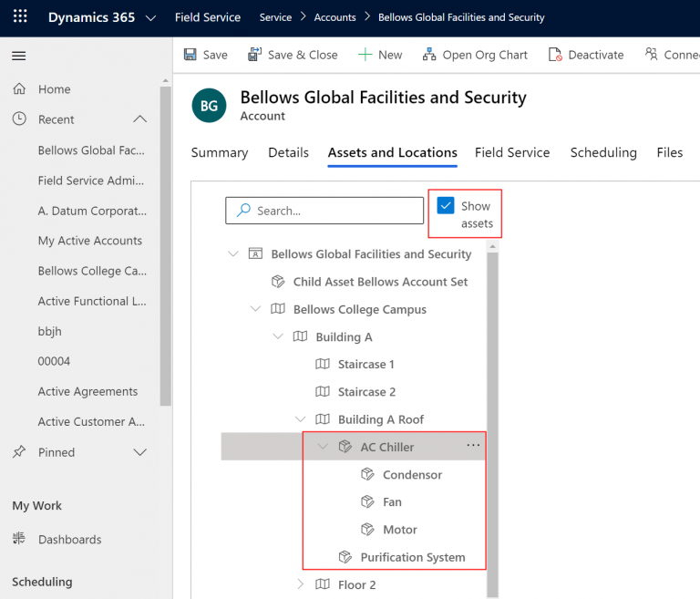
Task: Click the Save floppy disk icon
Action: (x=190, y=55)
